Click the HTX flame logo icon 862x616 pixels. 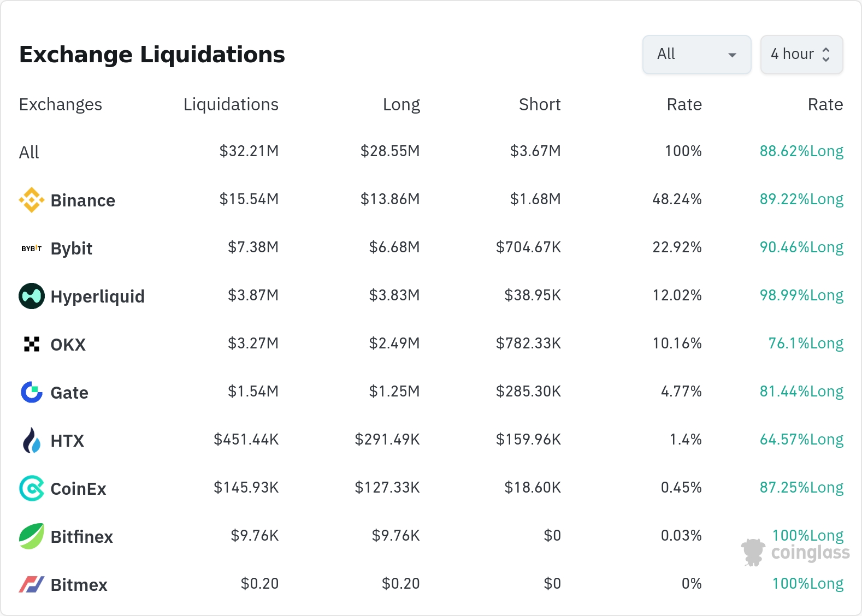point(32,440)
